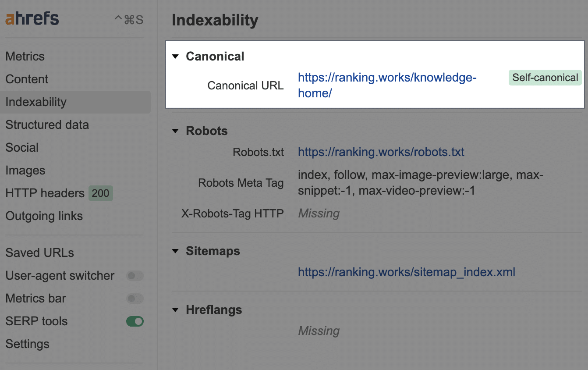Collapse the Hreflangs section
This screenshot has height=370, width=588.
click(x=175, y=310)
